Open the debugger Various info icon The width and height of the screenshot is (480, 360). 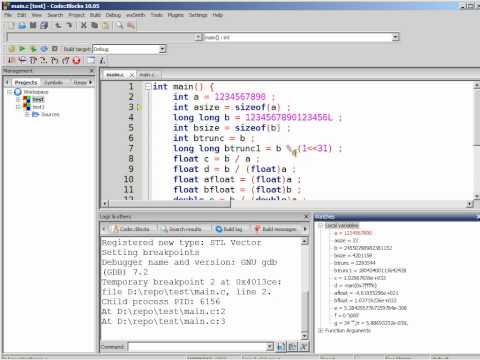pyautogui.click(x=102, y=60)
